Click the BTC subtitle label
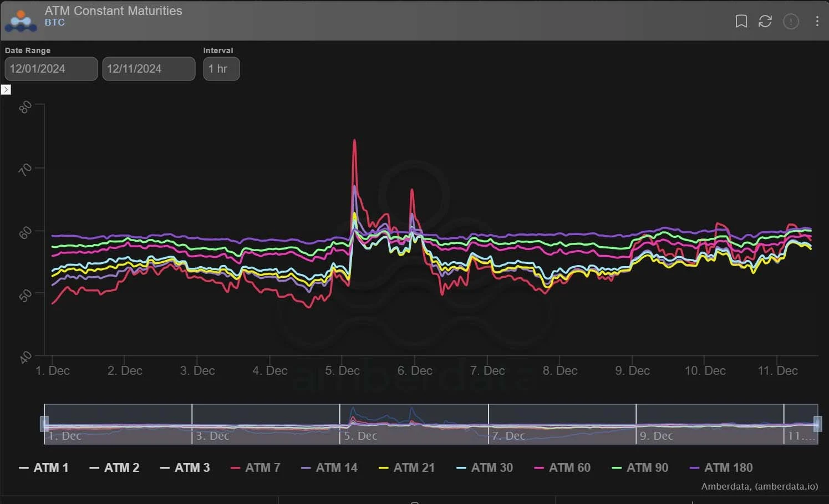Screen dimensions: 829x504 tap(55, 23)
